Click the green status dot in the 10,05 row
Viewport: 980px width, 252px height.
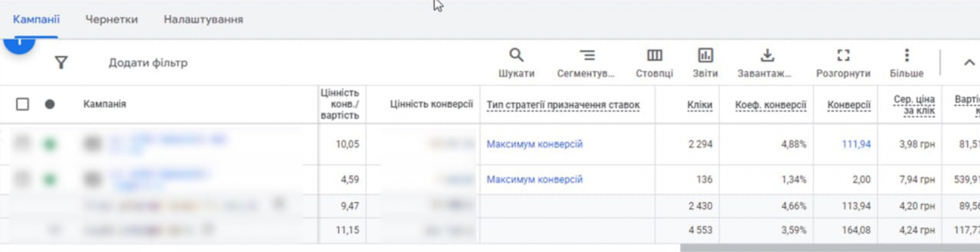coord(49,144)
